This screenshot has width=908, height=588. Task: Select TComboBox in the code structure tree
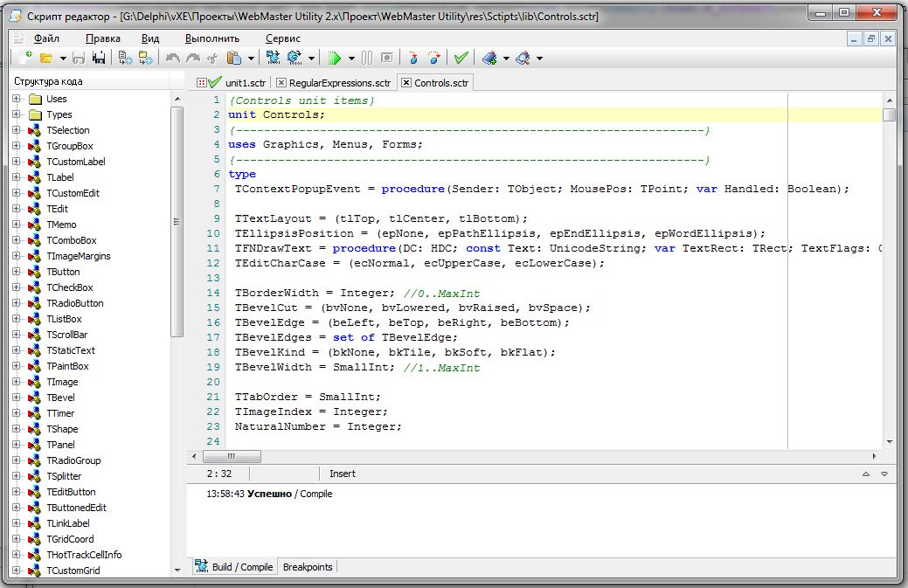(72, 240)
